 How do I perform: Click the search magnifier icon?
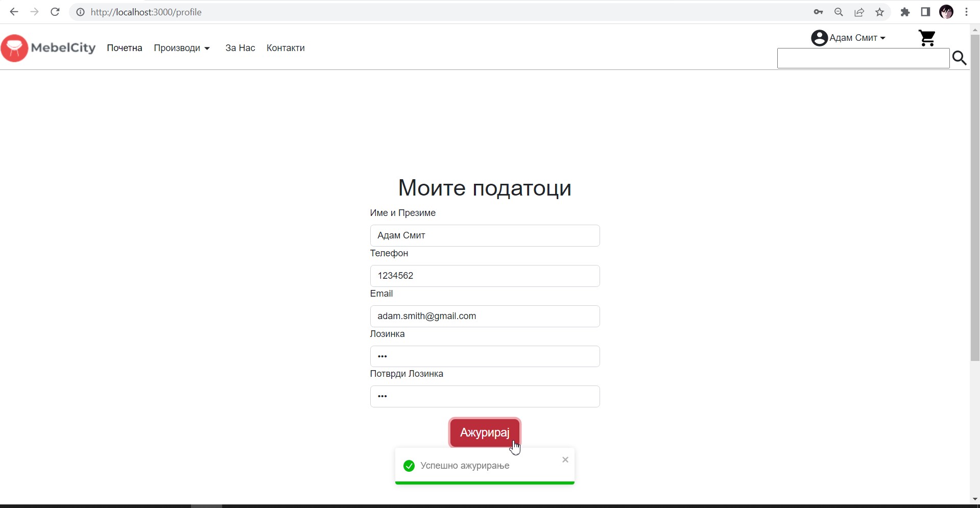[x=960, y=58]
